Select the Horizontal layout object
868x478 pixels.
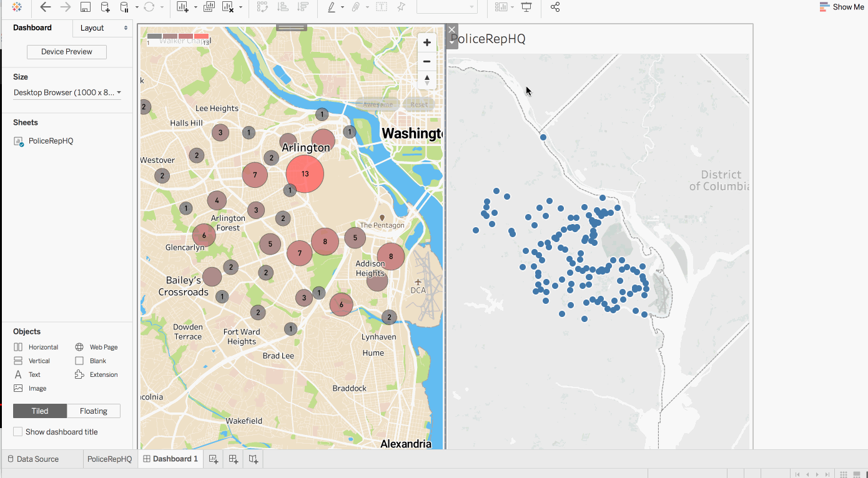tap(36, 347)
